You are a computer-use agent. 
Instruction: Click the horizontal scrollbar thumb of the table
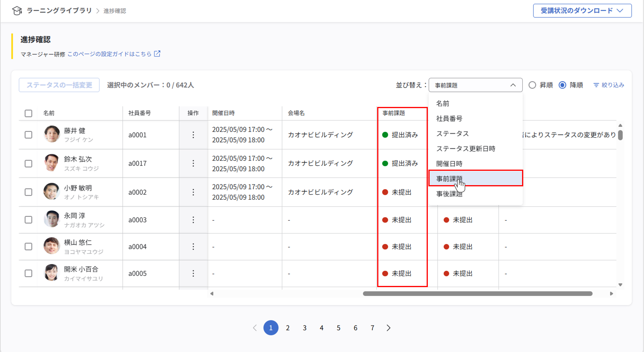point(477,294)
